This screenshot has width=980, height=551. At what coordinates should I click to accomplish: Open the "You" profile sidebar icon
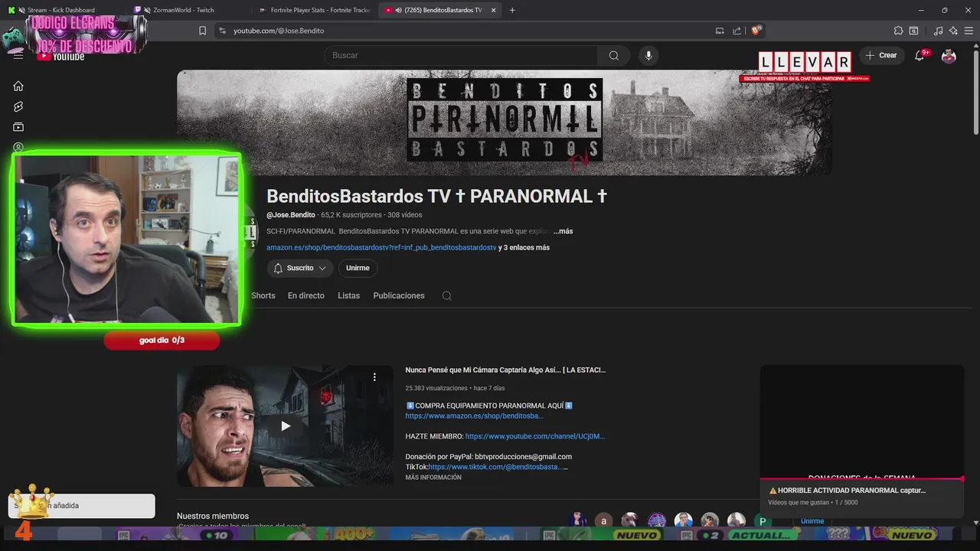click(18, 147)
